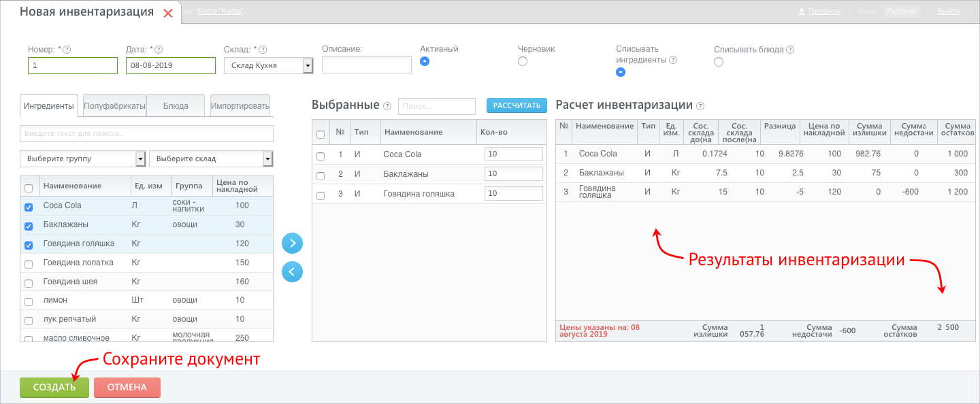Check Говядина шея ingredient
The height and width of the screenshot is (404, 980).
click(29, 284)
